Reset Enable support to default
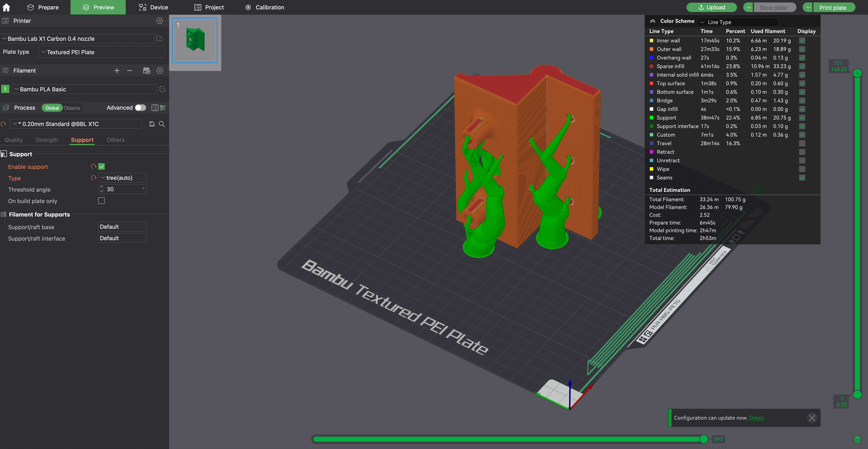The height and width of the screenshot is (449, 868). [x=94, y=167]
